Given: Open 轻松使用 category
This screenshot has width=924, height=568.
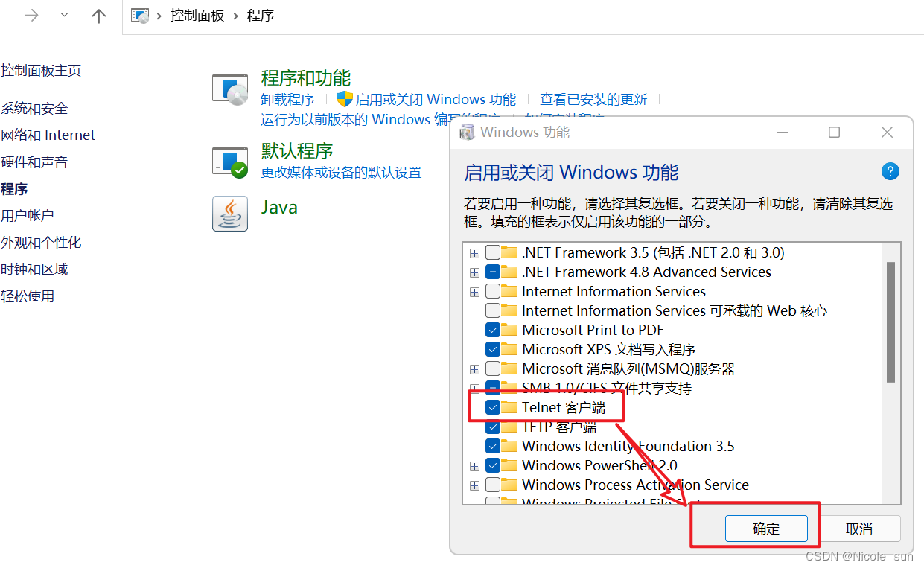Looking at the screenshot, I should click(x=28, y=296).
